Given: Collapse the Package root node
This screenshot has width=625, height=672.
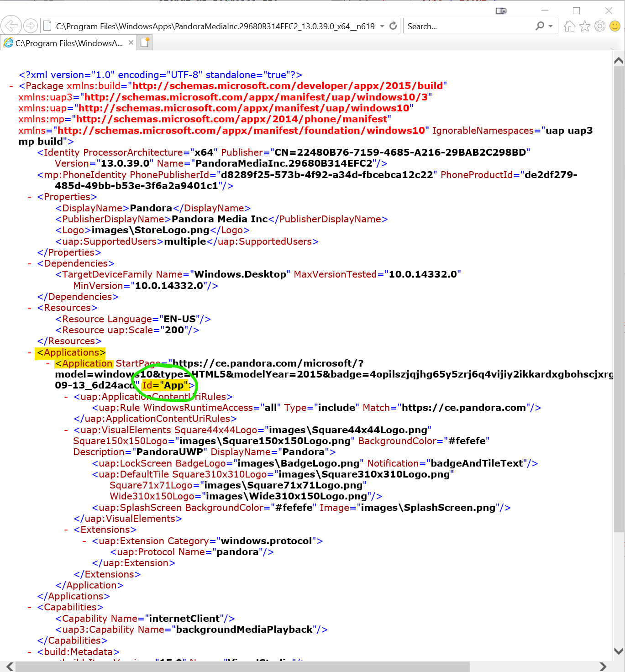Looking at the screenshot, I should 11,86.
